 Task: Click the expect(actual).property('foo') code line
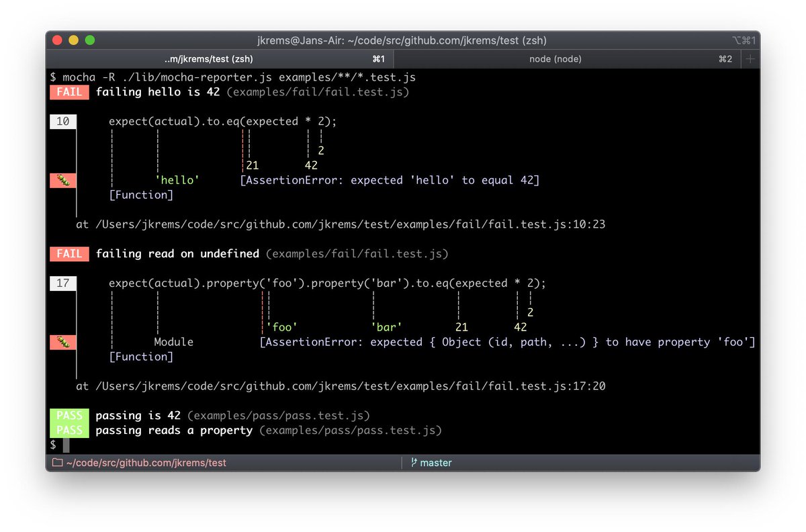(328, 283)
